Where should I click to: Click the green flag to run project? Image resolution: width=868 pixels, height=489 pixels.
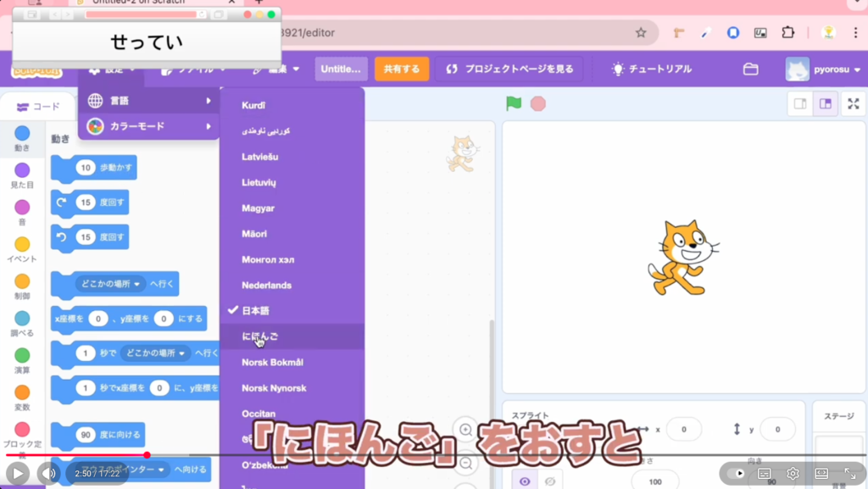point(514,103)
